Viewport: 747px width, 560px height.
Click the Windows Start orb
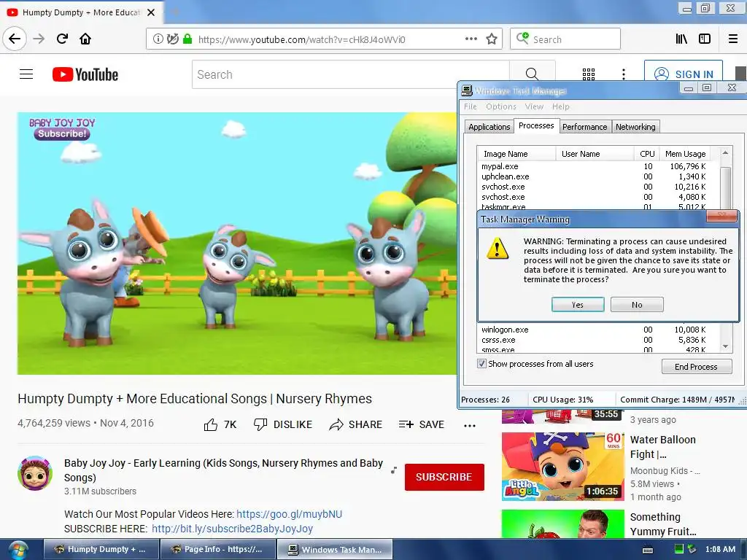coord(18,550)
